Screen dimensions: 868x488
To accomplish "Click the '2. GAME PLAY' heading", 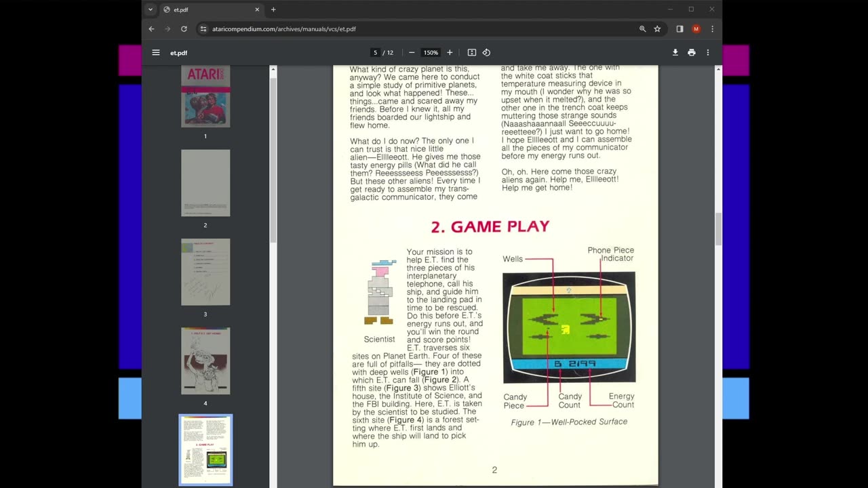I will pyautogui.click(x=490, y=226).
